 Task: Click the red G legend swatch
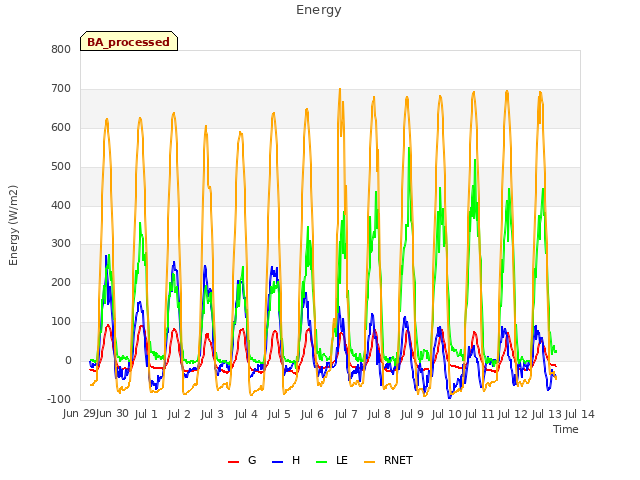click(x=233, y=462)
